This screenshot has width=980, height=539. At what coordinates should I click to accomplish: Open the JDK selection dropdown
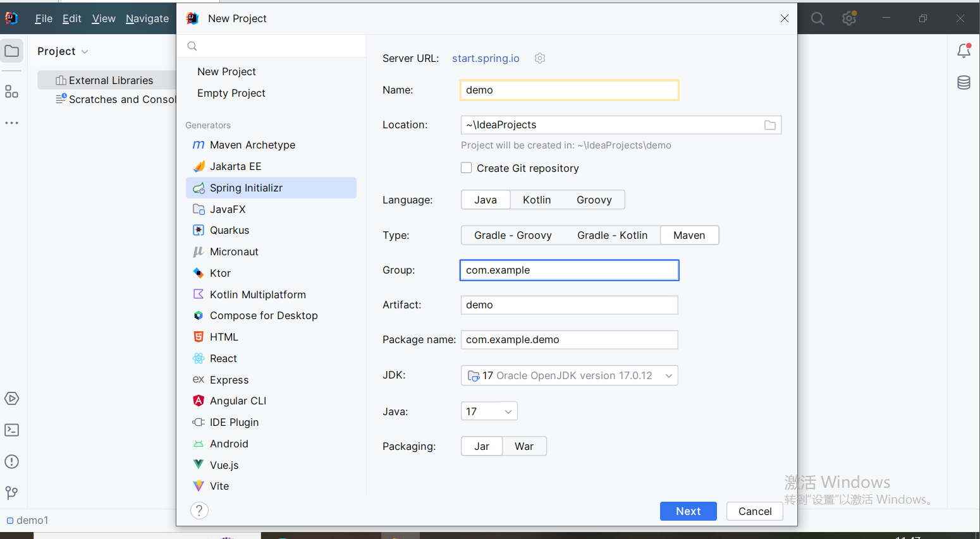570,375
